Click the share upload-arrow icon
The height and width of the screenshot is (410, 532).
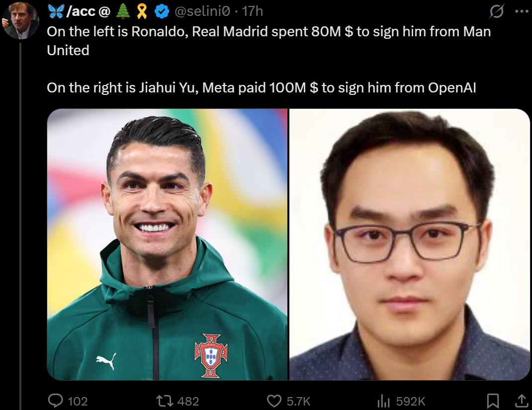pyautogui.click(x=522, y=401)
